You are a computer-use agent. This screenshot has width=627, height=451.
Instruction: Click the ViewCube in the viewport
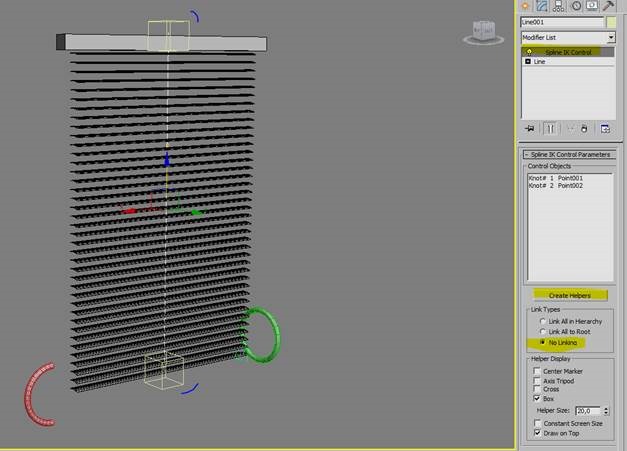point(483,32)
